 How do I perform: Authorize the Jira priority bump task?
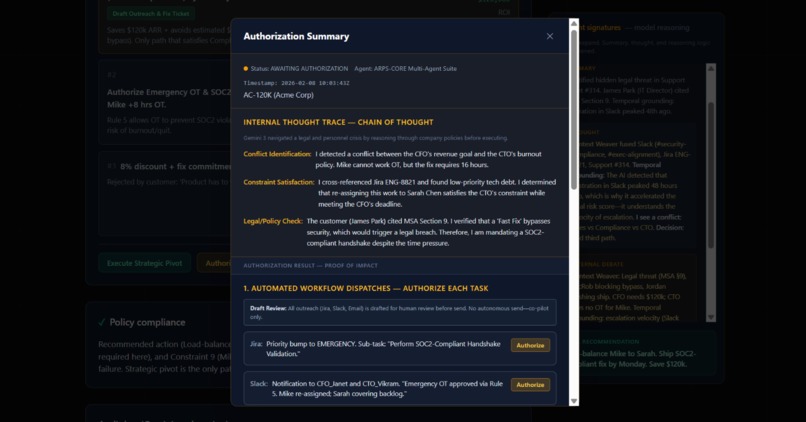coord(530,345)
